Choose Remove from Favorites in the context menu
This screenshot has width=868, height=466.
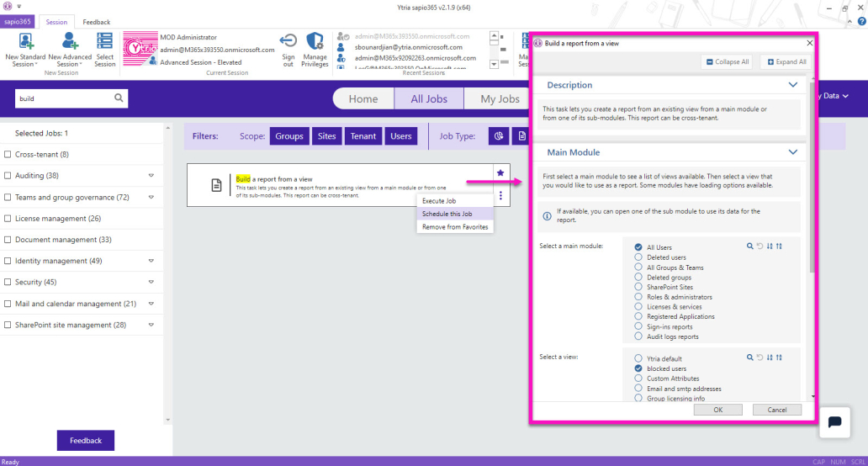click(x=454, y=227)
